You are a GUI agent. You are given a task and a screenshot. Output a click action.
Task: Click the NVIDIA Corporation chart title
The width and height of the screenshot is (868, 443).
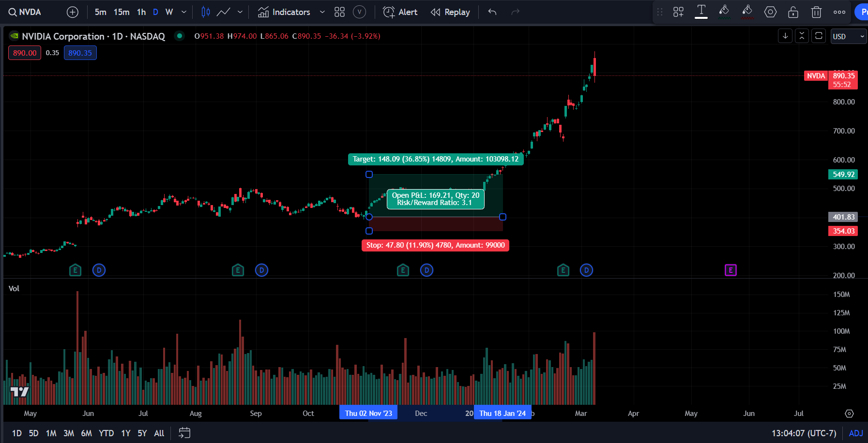pos(93,36)
